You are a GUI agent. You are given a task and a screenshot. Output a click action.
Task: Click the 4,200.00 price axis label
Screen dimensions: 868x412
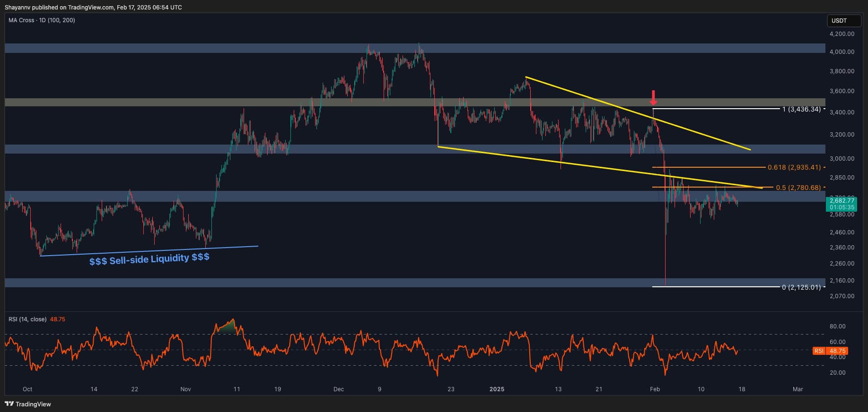(842, 34)
